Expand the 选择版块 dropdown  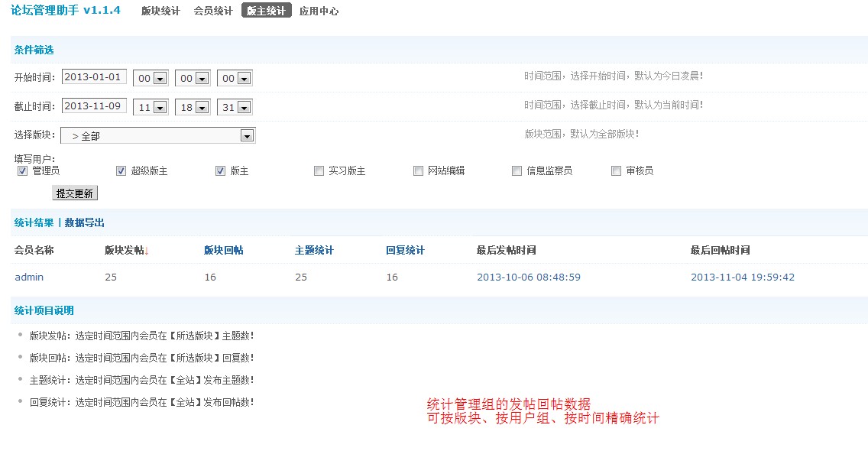click(x=157, y=136)
